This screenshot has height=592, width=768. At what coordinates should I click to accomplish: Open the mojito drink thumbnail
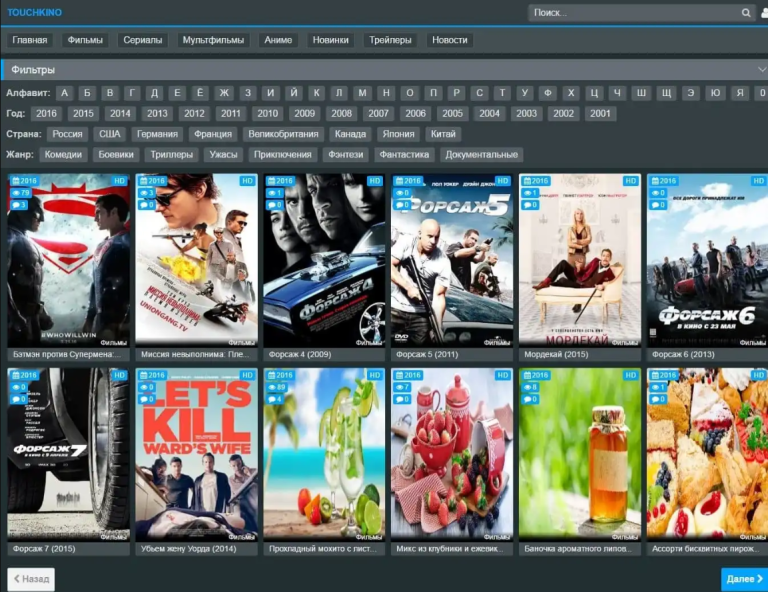pos(324,454)
